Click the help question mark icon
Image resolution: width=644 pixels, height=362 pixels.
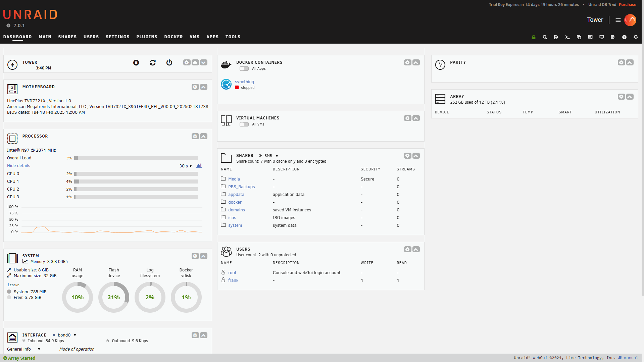click(x=624, y=37)
